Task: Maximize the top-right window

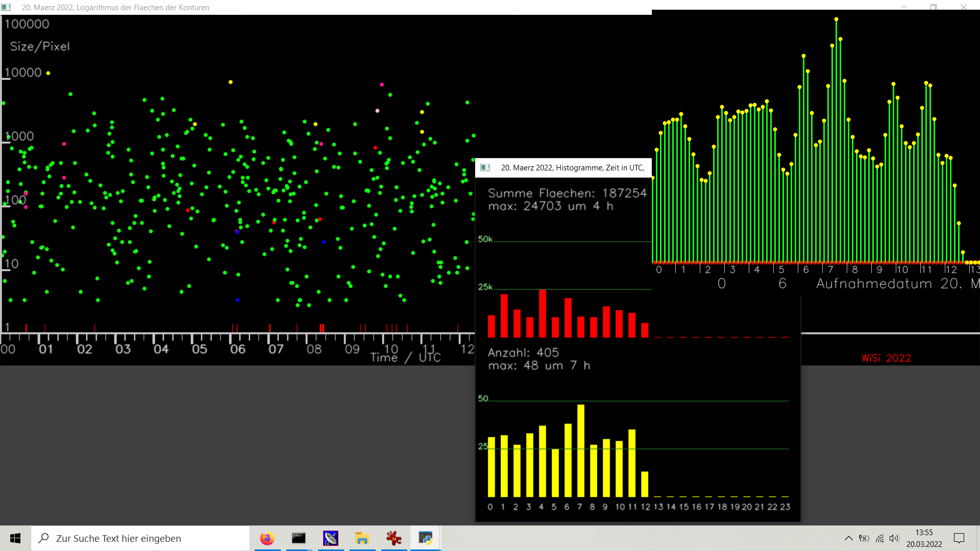Action: coord(934,7)
